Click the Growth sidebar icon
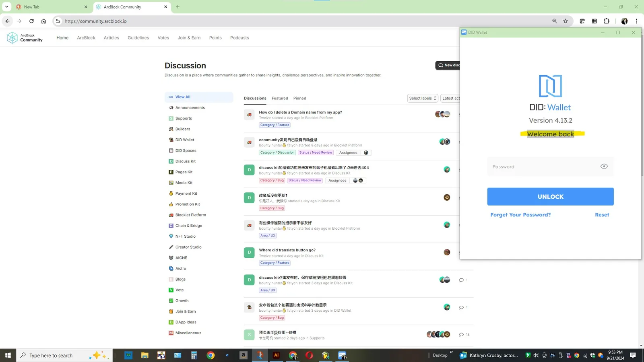644x362 pixels. pos(171,301)
